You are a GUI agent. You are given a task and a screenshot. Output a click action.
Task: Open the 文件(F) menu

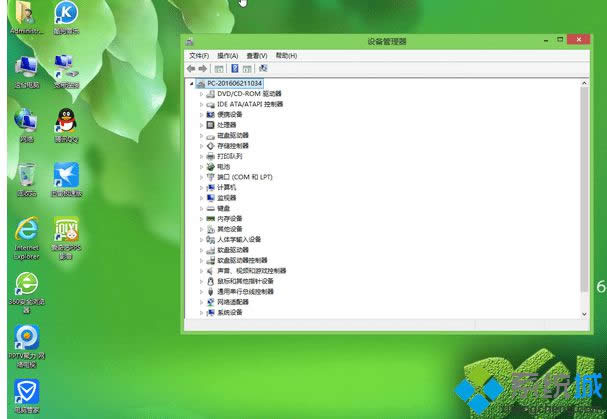(198, 56)
